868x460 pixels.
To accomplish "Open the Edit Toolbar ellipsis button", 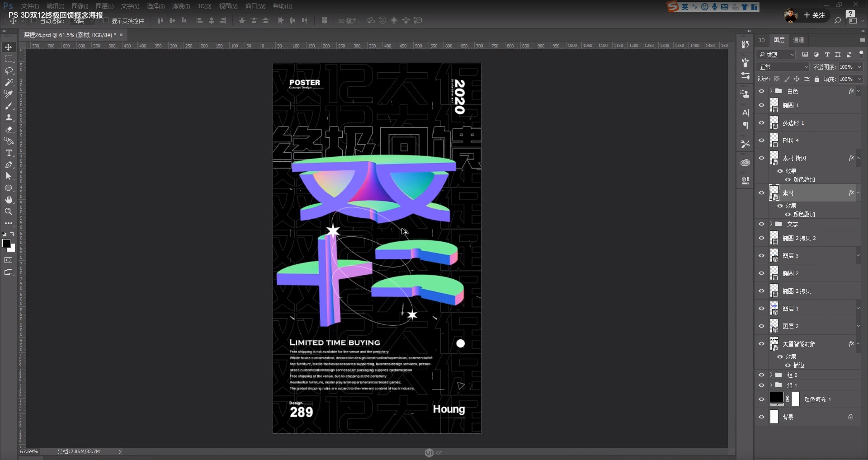I will [x=9, y=223].
